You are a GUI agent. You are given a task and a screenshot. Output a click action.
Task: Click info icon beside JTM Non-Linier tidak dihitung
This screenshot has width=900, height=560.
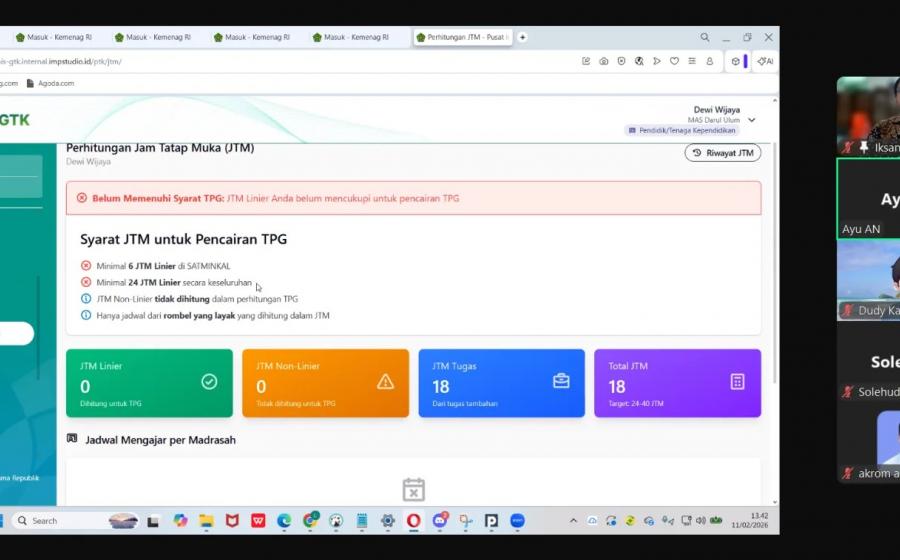pyautogui.click(x=86, y=299)
